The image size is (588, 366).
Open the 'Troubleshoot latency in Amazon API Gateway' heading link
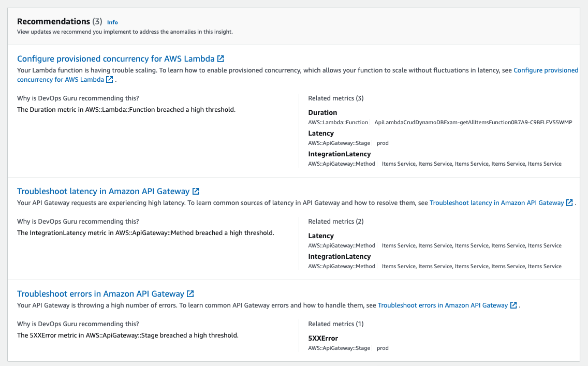[x=104, y=191]
